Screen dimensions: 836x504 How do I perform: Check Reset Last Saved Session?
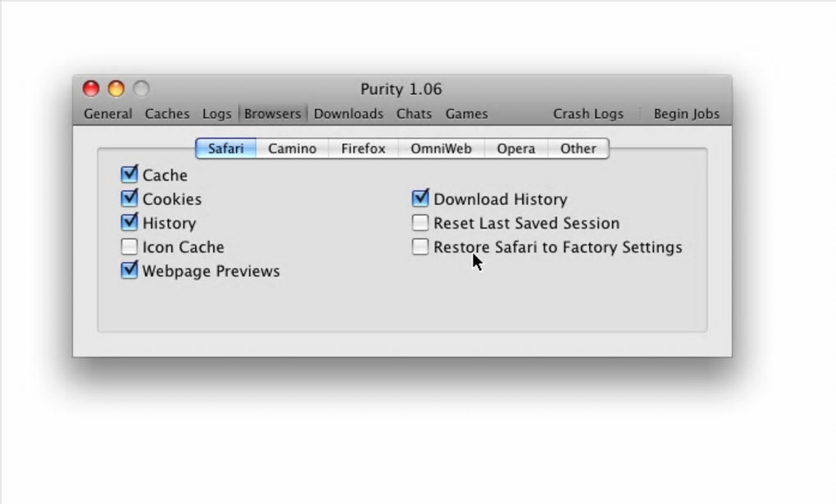coord(420,222)
